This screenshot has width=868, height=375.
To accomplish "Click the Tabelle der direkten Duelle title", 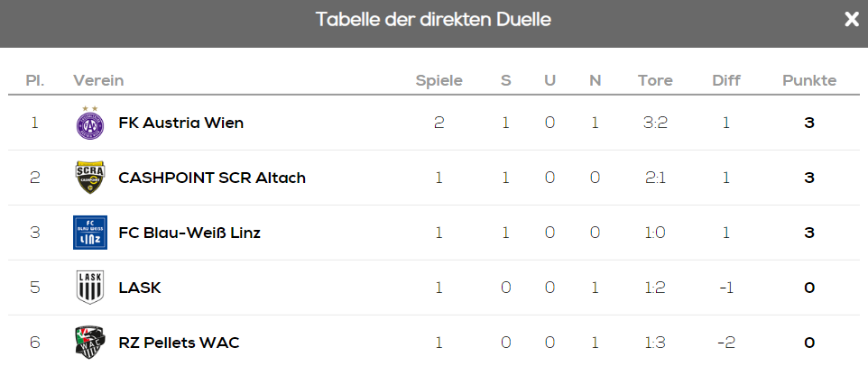I will click(x=433, y=20).
